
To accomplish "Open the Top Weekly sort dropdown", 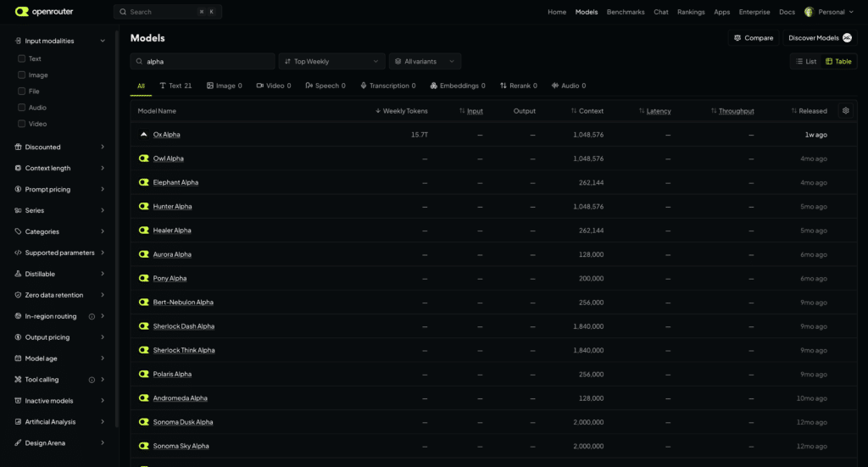I will coord(331,61).
